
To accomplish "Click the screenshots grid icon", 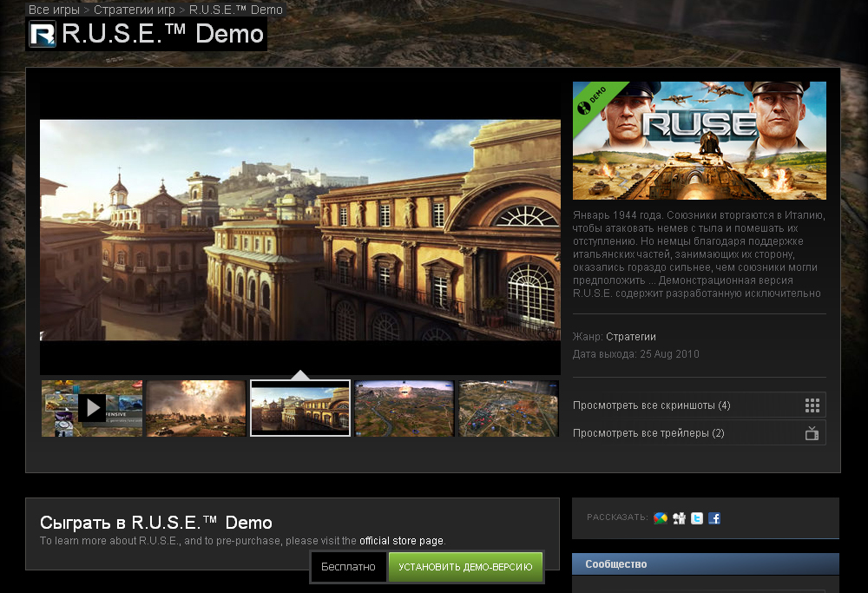I will tap(812, 405).
